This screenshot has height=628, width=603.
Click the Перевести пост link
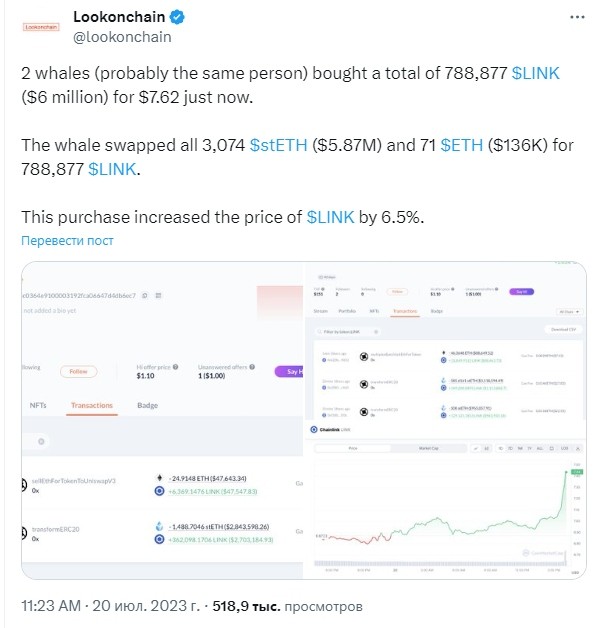[67, 240]
